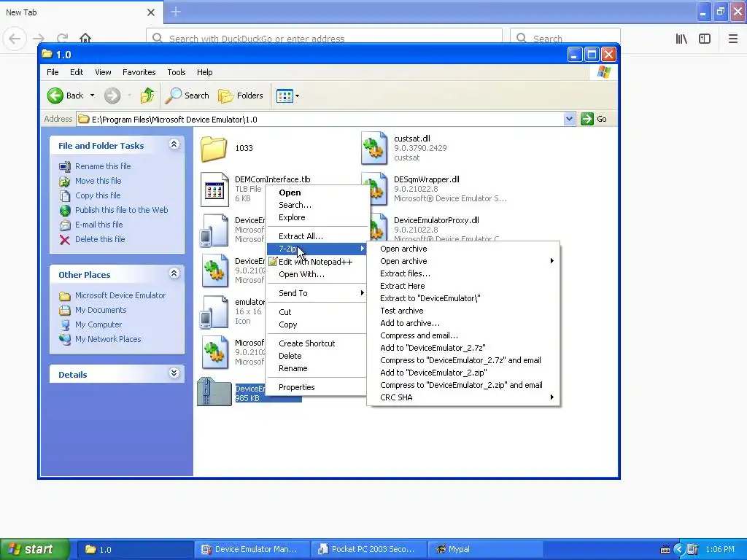The image size is (747, 560).
Task: Toggle the Folders pane button
Action: pos(241,96)
